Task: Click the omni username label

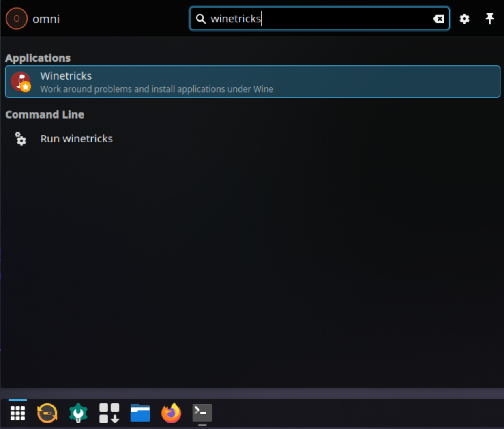Action: pos(46,19)
